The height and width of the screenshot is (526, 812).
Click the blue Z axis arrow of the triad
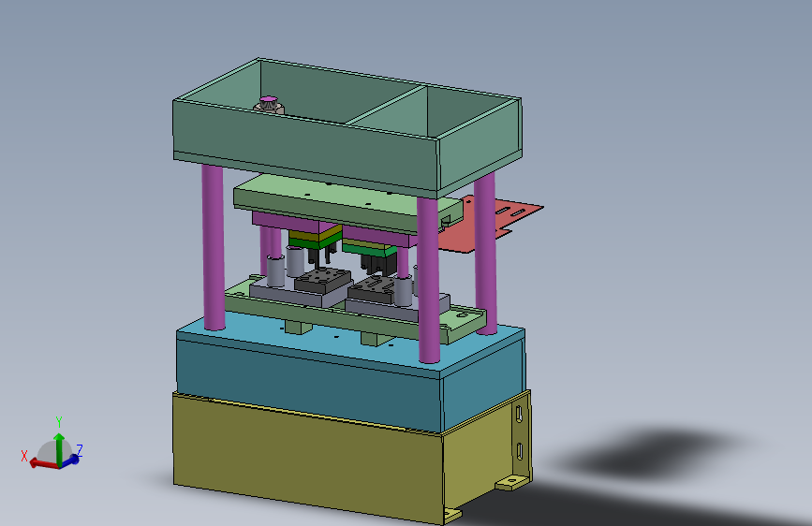[x=71, y=460]
